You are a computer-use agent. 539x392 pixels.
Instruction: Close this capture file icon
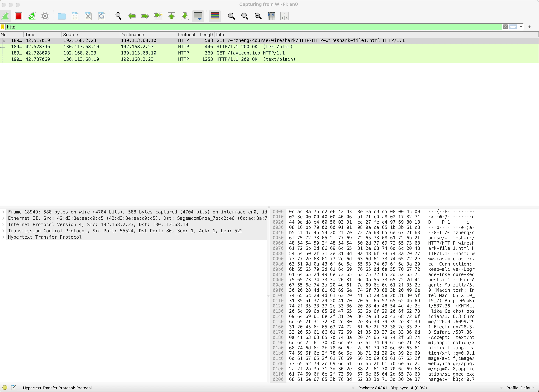(88, 16)
